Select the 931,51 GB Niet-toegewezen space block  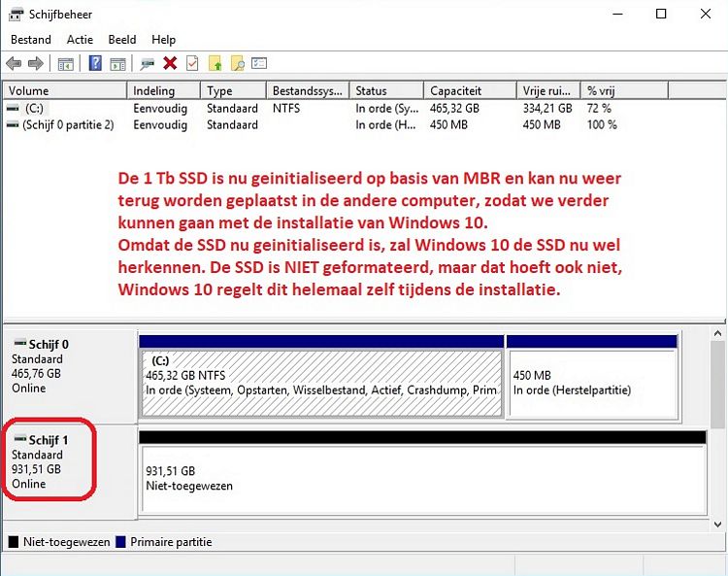423,473
